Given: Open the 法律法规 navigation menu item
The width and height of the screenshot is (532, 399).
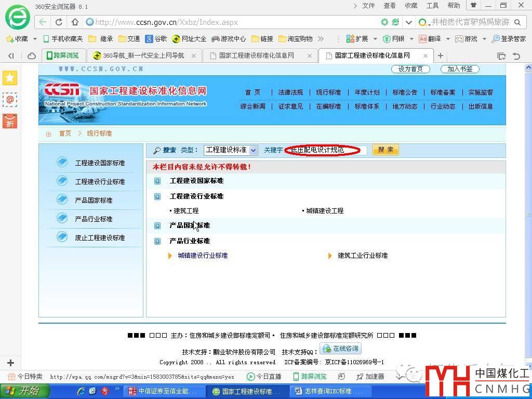Looking at the screenshot, I should [x=290, y=92].
